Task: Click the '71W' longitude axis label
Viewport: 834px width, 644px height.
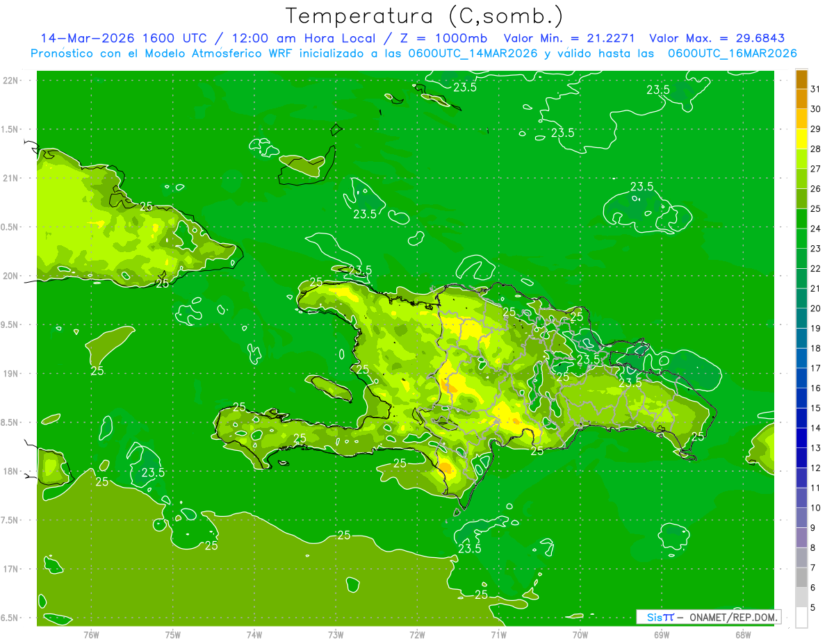Action: click(x=498, y=635)
